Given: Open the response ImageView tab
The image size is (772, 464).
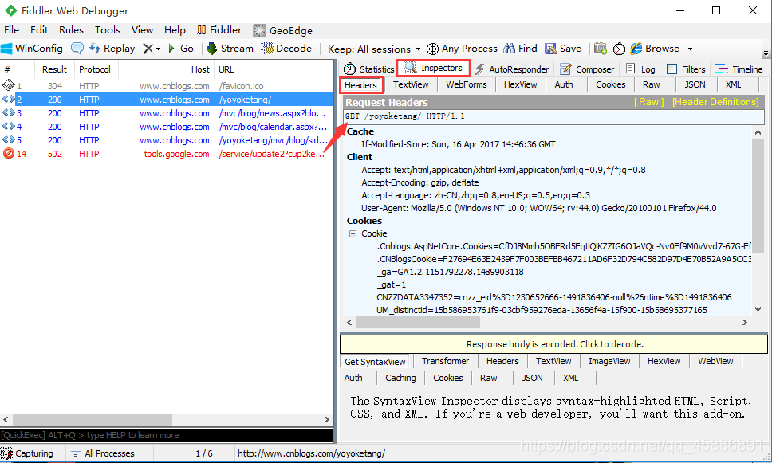Looking at the screenshot, I should 609,361.
